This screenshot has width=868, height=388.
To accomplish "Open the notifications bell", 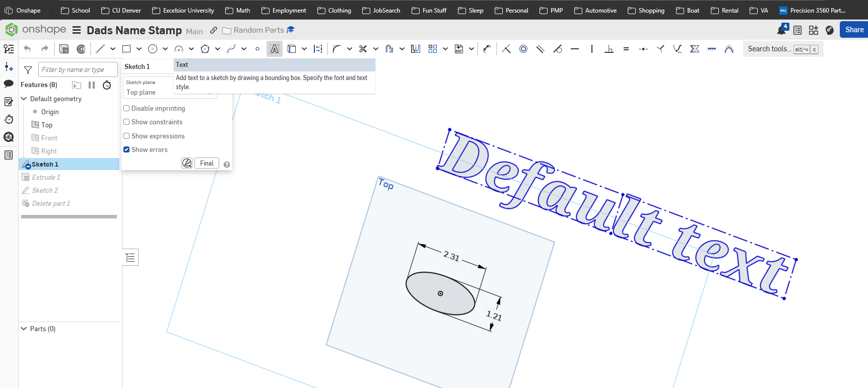I will 781,30.
